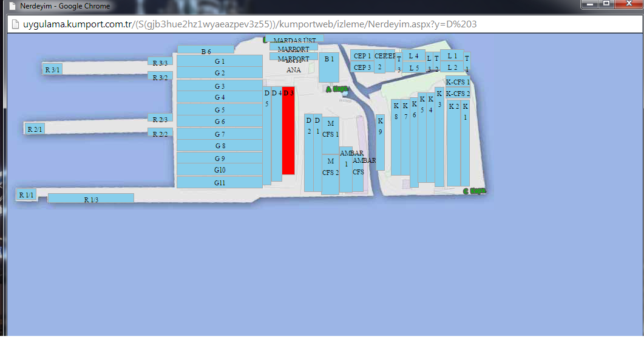
Task: Select block G 1 on the map
Action: tap(220, 61)
